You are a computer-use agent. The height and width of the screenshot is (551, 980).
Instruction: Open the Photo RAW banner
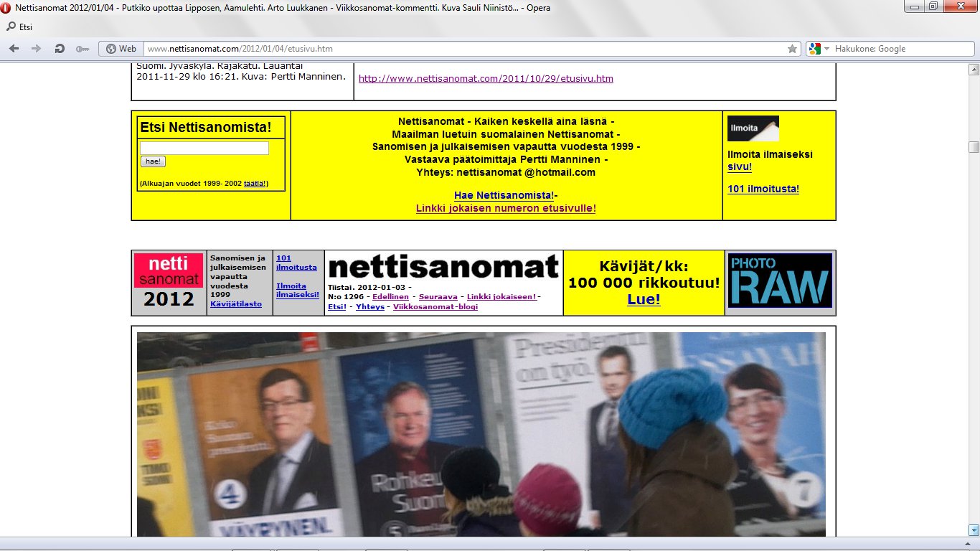click(x=781, y=281)
